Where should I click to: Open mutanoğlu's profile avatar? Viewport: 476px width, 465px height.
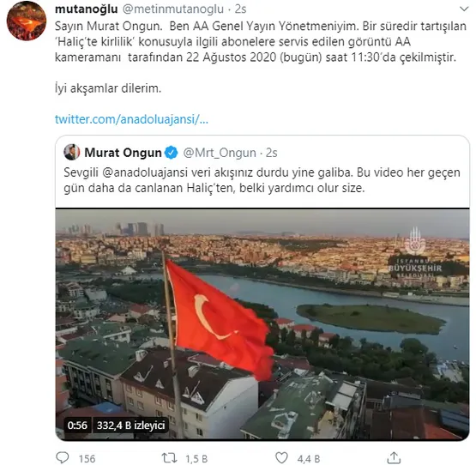[x=27, y=21]
